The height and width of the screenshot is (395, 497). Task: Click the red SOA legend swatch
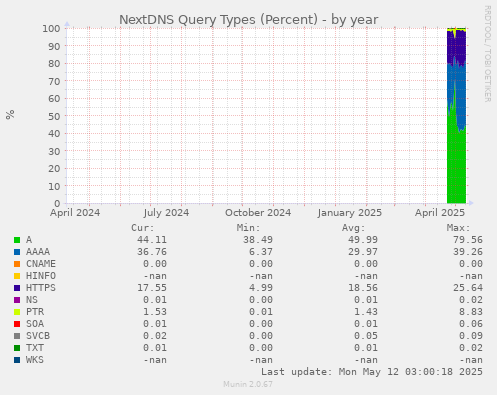[17, 324]
